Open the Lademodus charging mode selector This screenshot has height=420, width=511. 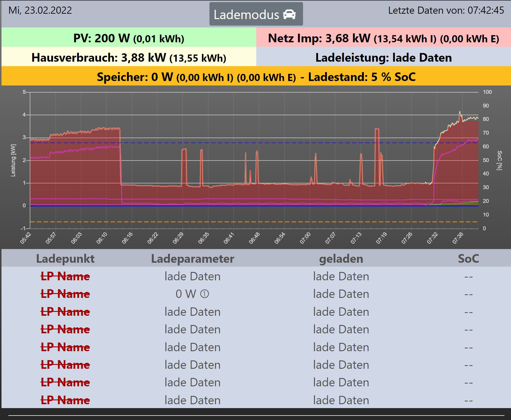[x=247, y=14]
